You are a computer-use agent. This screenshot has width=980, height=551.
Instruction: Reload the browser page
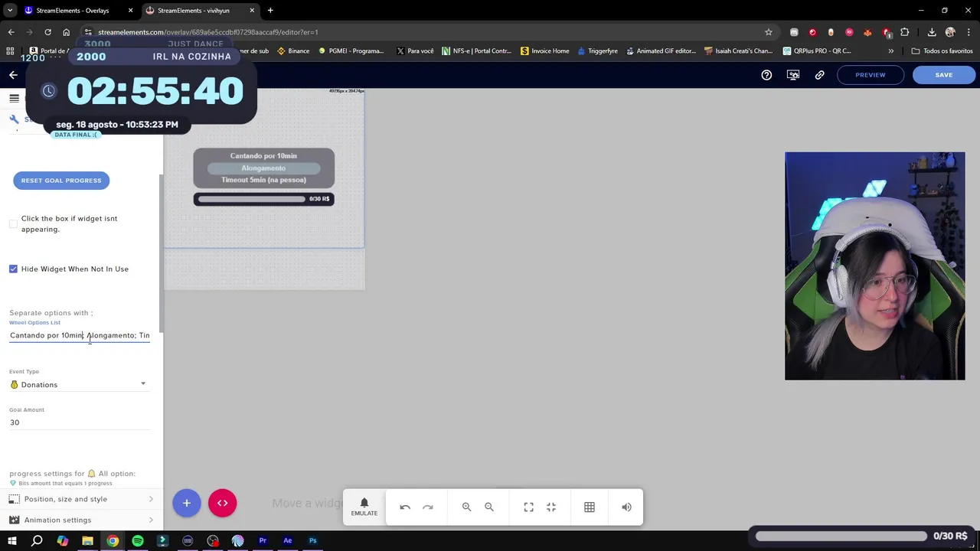pos(47,32)
